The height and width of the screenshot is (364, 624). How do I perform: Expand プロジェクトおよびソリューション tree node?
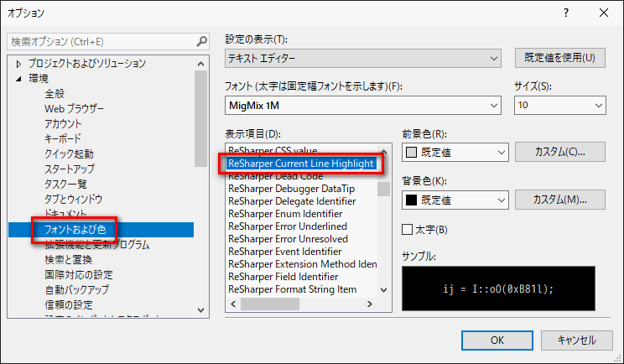point(18,64)
